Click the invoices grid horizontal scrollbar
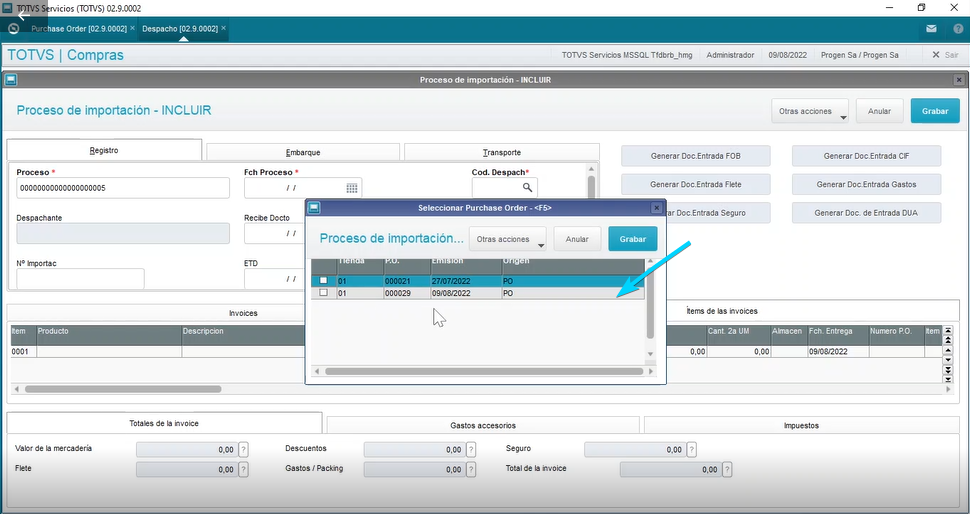Screen dimensions: 970x514 [x=122, y=389]
